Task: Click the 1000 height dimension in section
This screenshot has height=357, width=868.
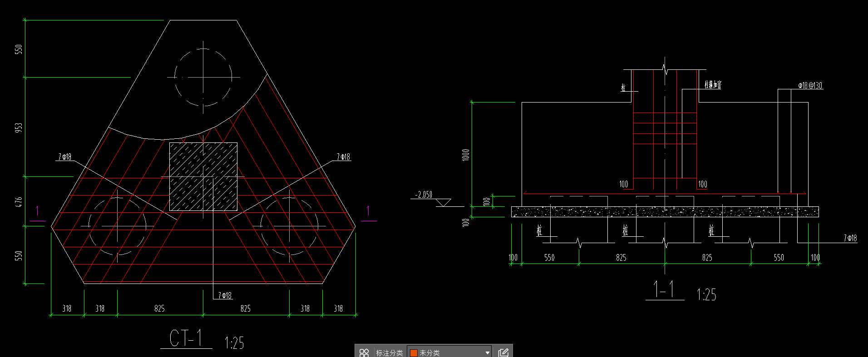Action: [466, 154]
